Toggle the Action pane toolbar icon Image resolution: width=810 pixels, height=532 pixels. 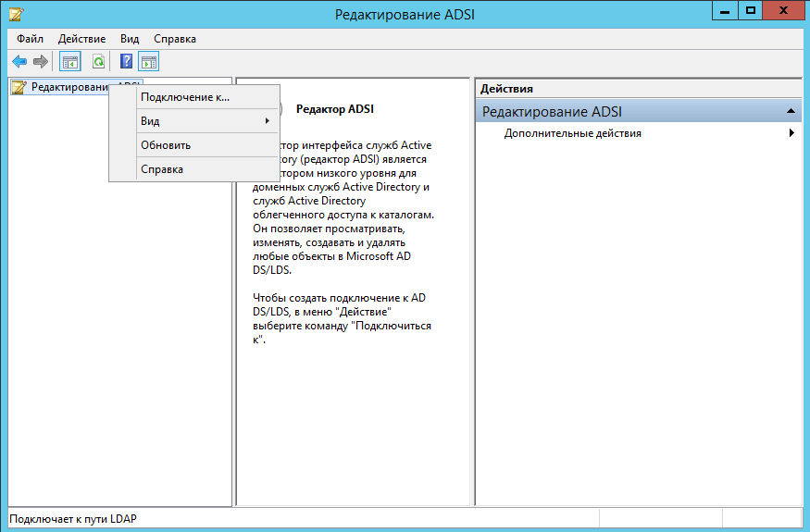click(149, 62)
